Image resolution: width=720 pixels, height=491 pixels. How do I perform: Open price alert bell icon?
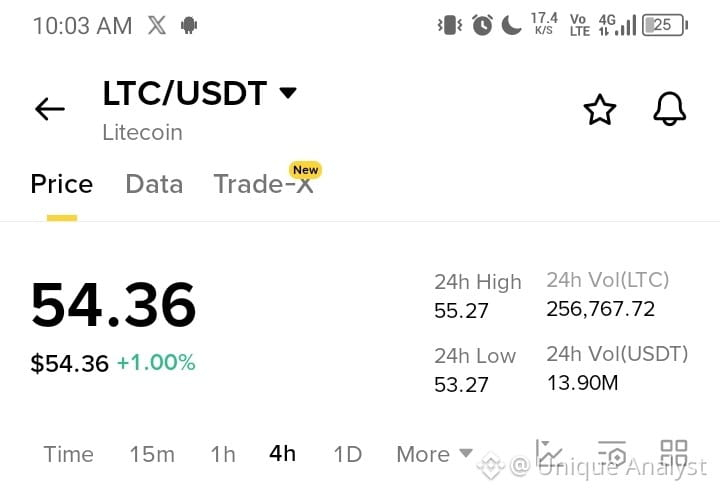669,108
